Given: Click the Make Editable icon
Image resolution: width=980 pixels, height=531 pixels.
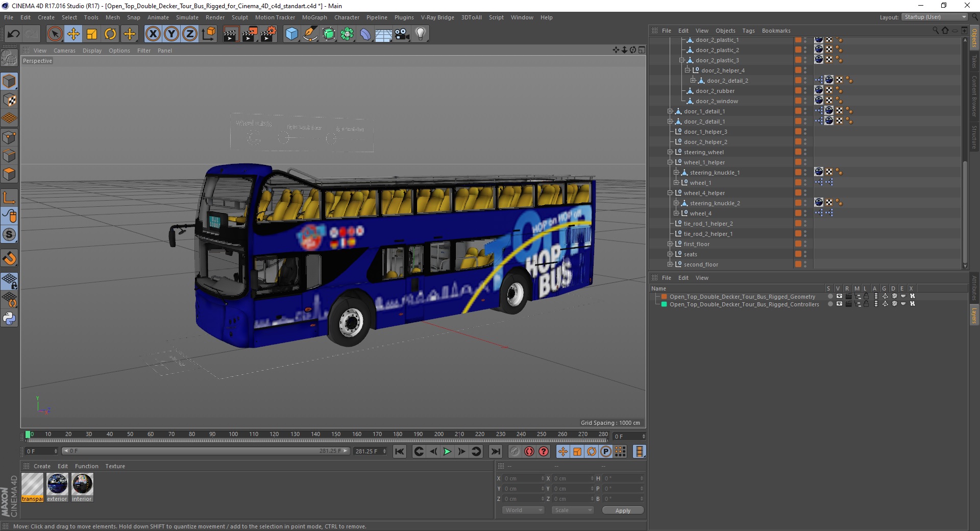Looking at the screenshot, I should [9, 58].
